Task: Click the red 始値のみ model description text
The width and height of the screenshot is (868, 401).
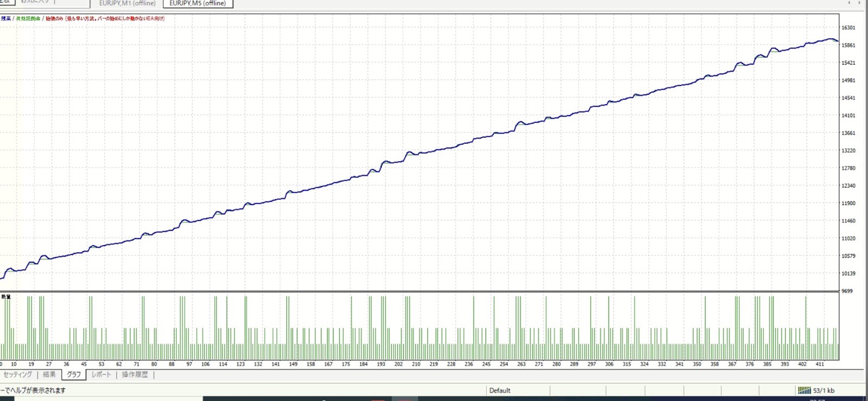Action: click(x=105, y=18)
